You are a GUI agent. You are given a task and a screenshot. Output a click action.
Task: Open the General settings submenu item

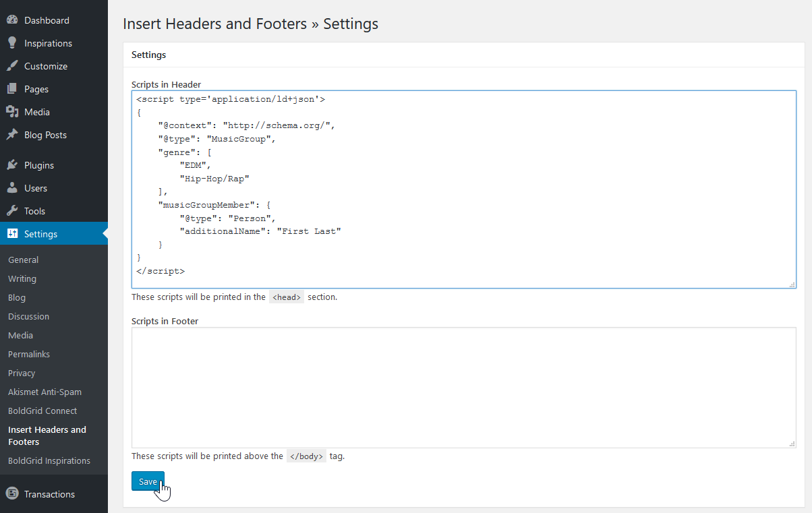coord(23,260)
